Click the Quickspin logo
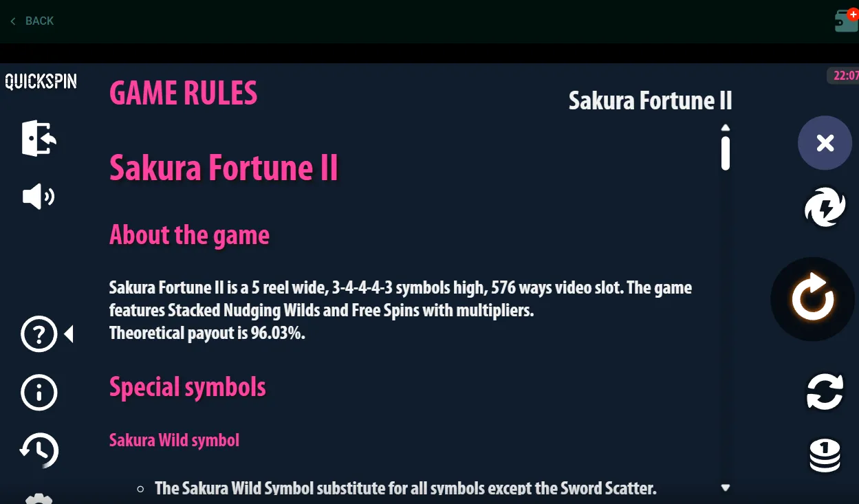 coord(41,82)
